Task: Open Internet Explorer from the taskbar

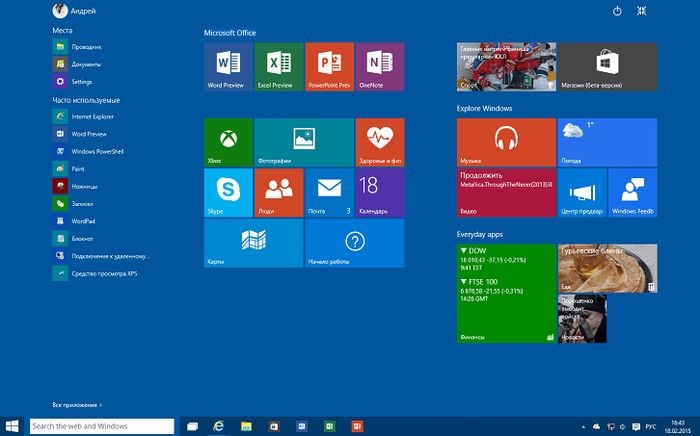Action: 218,426
